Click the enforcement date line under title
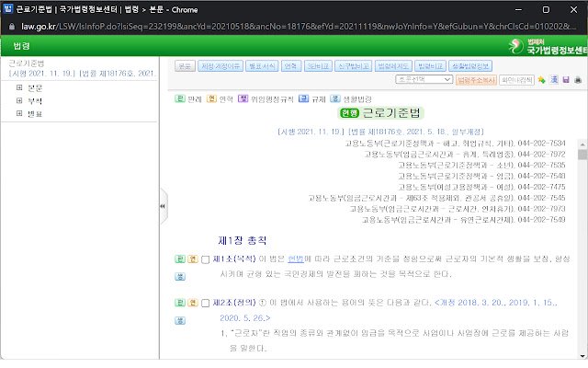 [x=380, y=132]
